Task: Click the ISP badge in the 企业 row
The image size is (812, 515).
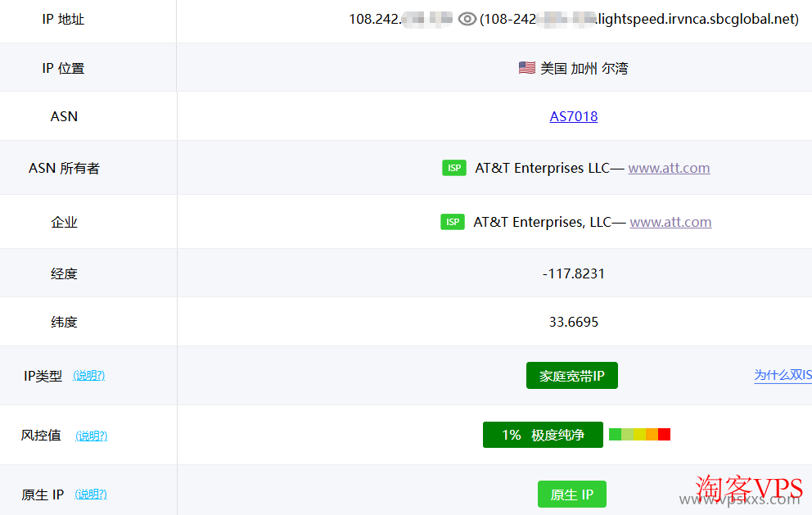Action: click(x=453, y=221)
